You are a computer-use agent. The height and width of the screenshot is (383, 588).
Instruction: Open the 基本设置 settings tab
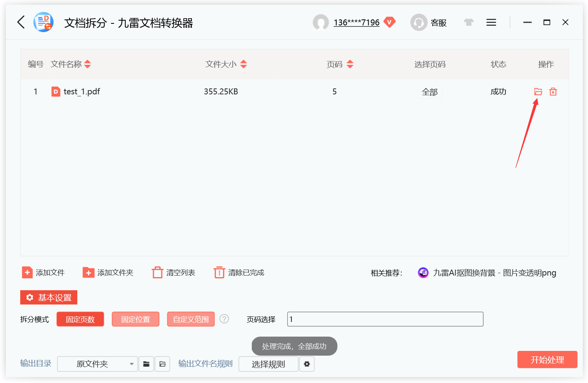pos(48,297)
